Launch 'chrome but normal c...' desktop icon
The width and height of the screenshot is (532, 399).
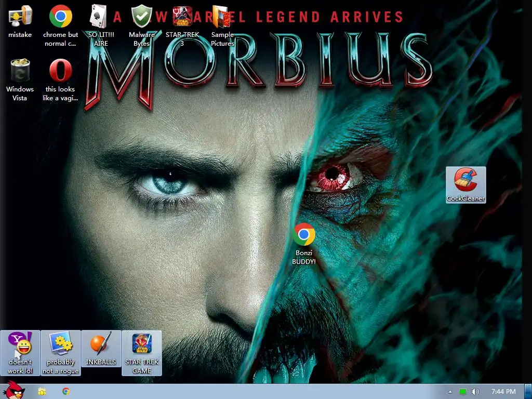(x=60, y=25)
